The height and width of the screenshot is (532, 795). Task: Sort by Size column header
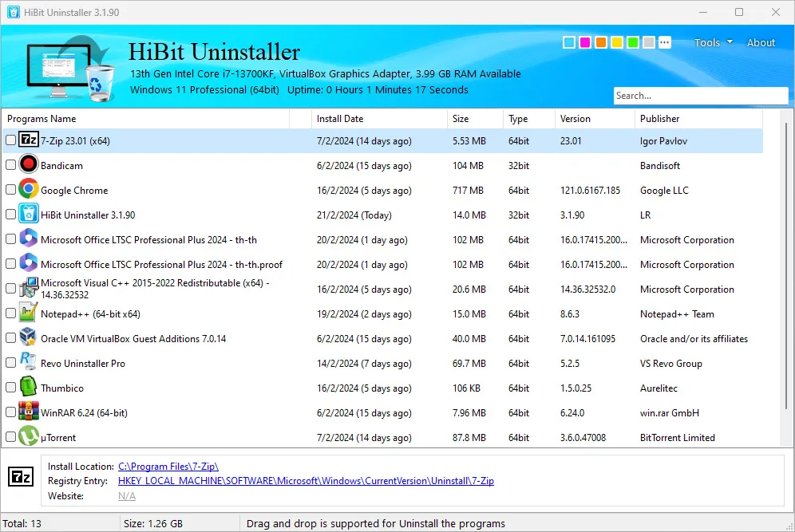[475, 119]
